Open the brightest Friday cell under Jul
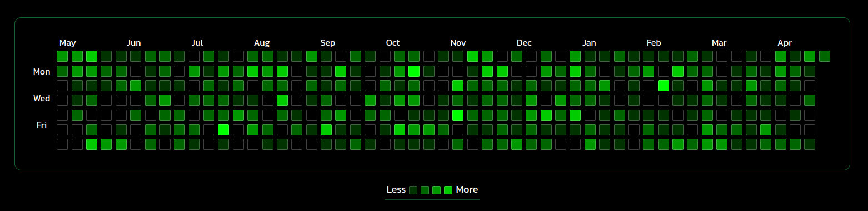The image size is (868, 211). pyautogui.click(x=223, y=129)
